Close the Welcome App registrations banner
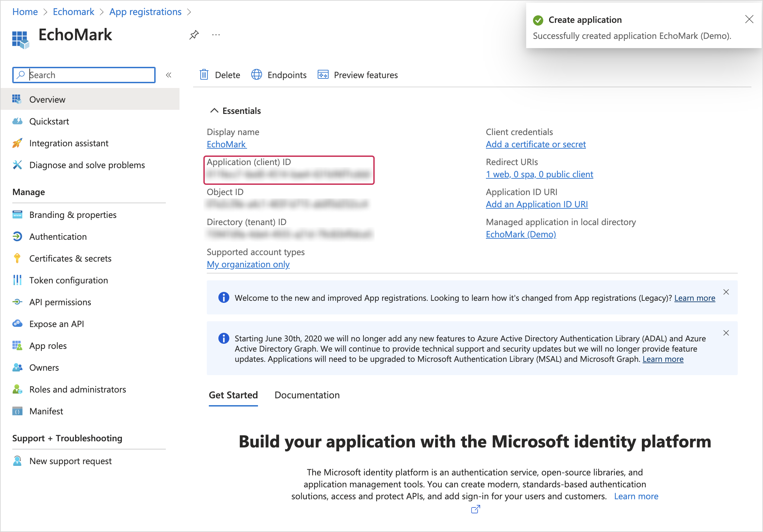763x532 pixels. tap(726, 292)
